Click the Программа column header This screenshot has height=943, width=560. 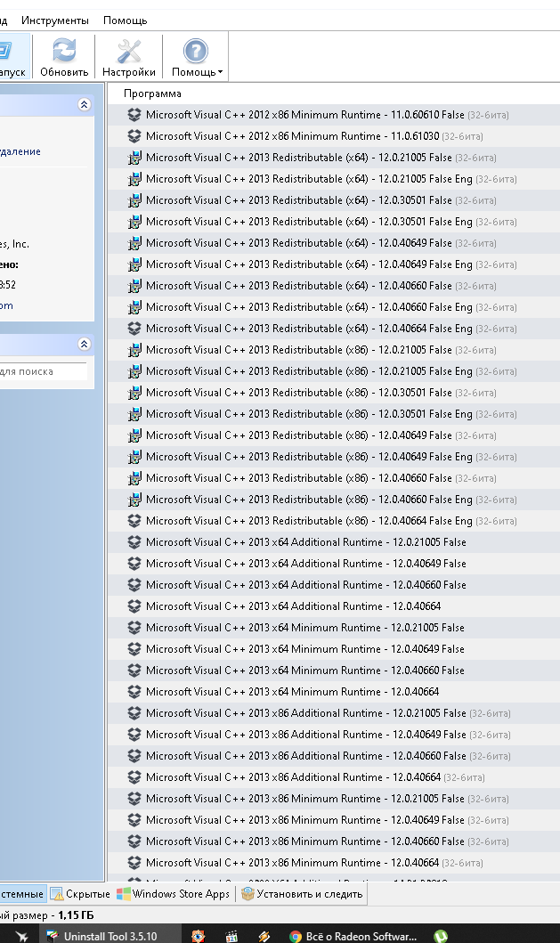pyautogui.click(x=152, y=93)
